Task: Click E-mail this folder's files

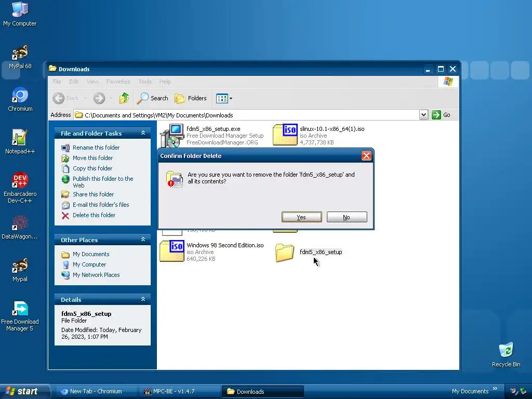Action: pos(101,205)
